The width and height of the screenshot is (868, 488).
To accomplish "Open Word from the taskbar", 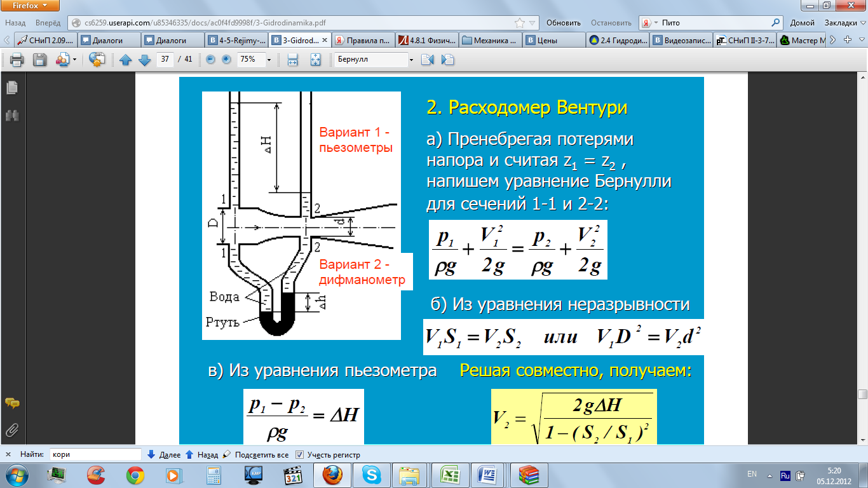I will point(487,475).
